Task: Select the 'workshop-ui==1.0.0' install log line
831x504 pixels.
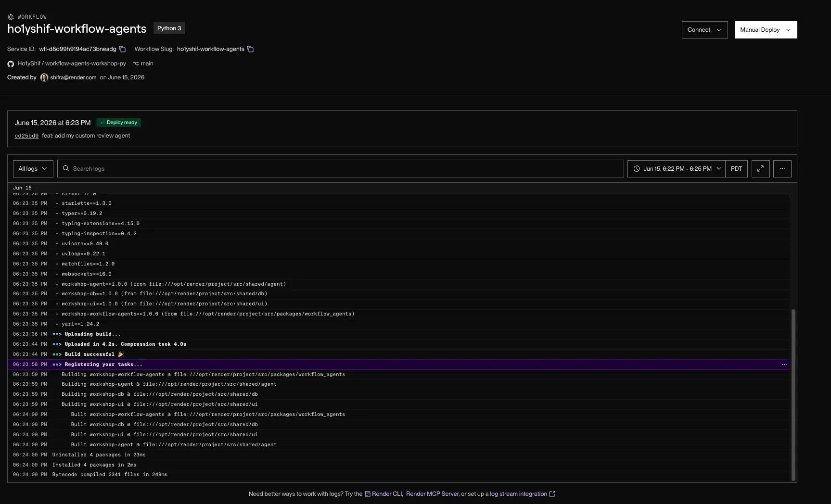Action: 398,304
